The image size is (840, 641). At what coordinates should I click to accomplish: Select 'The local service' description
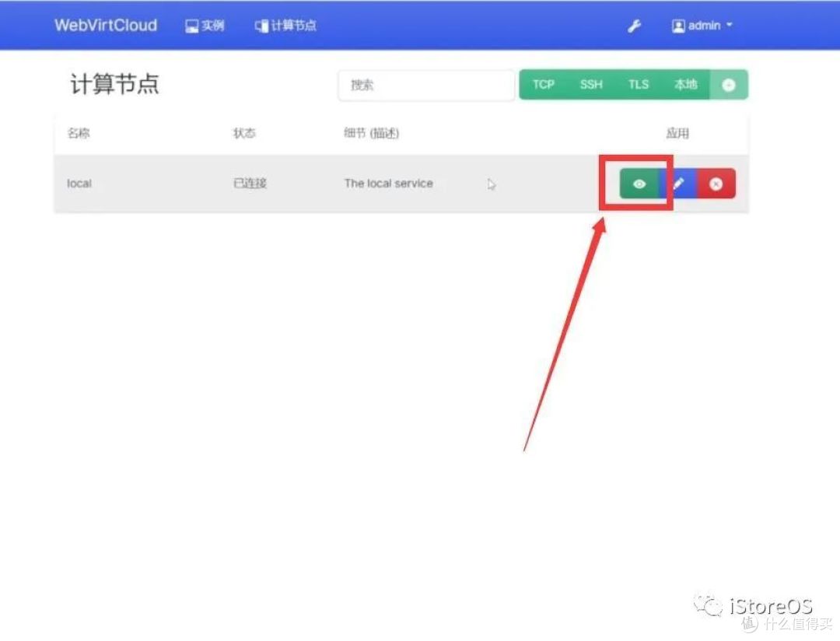tap(388, 184)
